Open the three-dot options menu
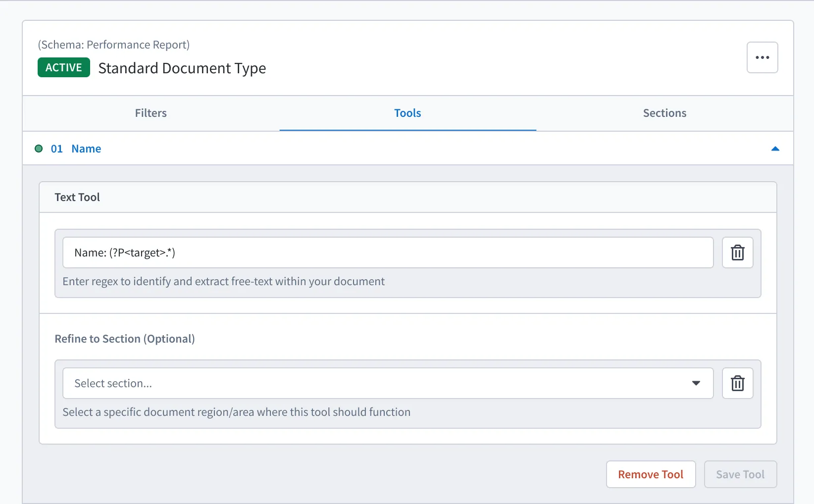Viewport: 814px width, 504px height. (762, 57)
